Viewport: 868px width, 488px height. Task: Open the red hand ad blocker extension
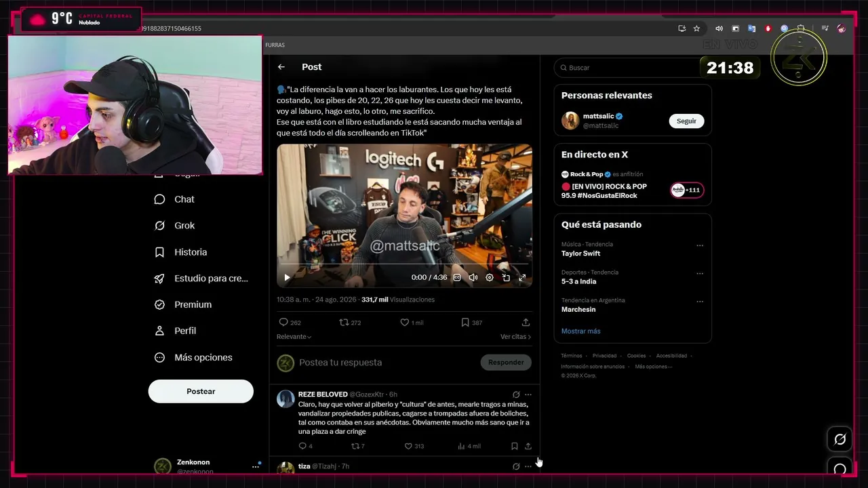point(768,28)
